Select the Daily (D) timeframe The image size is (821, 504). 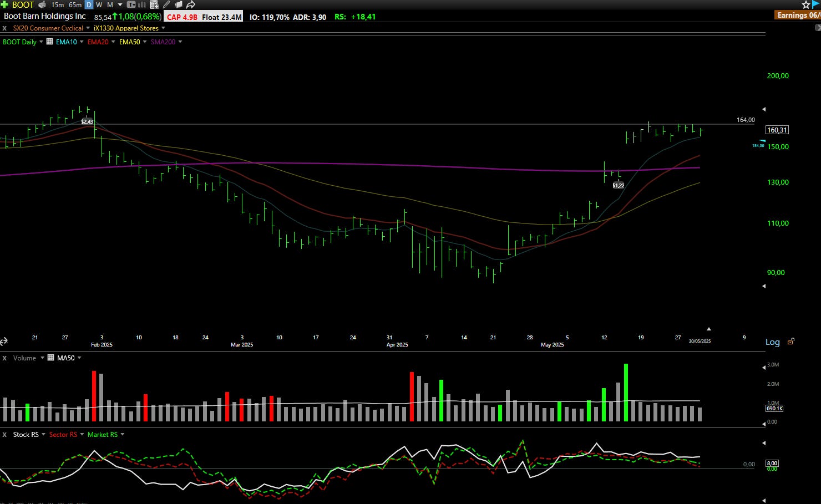click(x=89, y=4)
